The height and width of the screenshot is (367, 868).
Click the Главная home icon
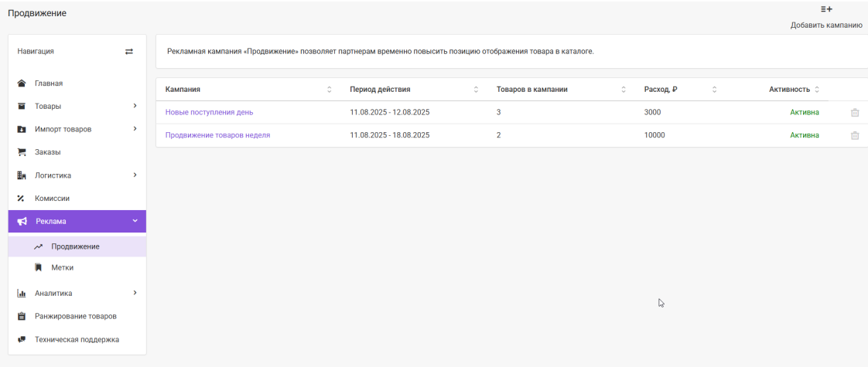22,83
